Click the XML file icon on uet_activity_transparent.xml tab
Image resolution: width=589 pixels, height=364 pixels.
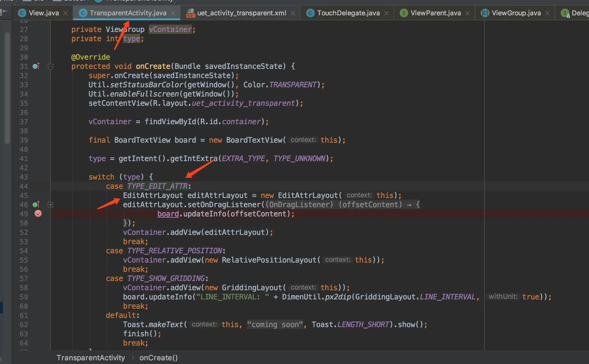pos(191,13)
